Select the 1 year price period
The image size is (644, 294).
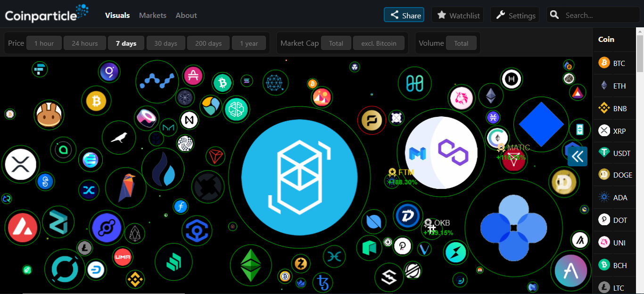point(249,43)
